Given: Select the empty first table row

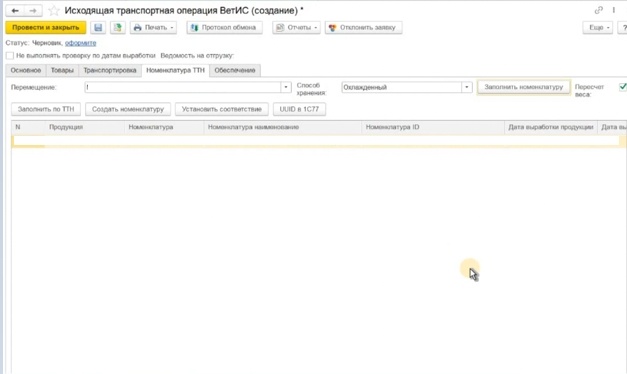Looking at the screenshot, I should coord(319,141).
